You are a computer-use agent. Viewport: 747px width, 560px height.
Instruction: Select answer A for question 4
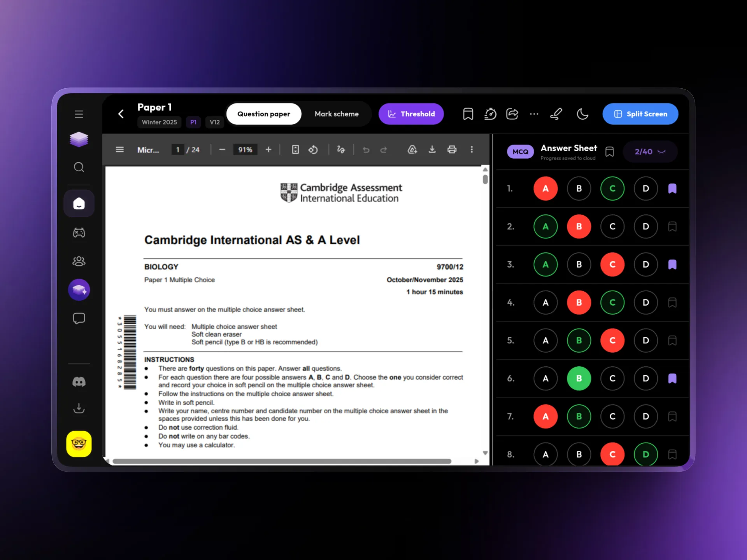coord(545,303)
